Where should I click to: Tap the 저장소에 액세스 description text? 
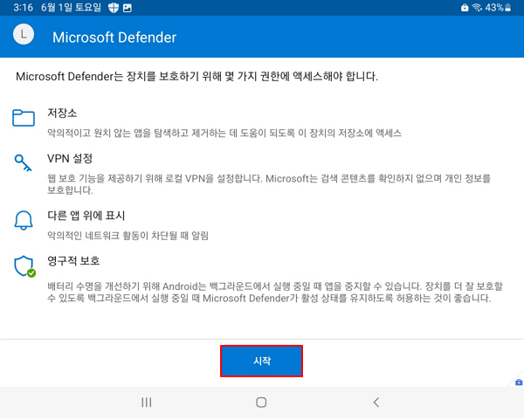tap(224, 133)
